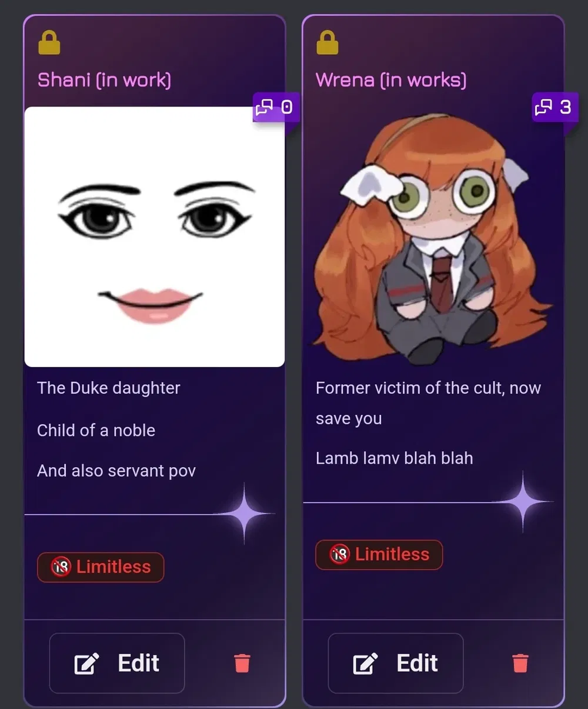The width and height of the screenshot is (588, 709).
Task: Delete the Wrena character with trash icon
Action: [x=520, y=663]
